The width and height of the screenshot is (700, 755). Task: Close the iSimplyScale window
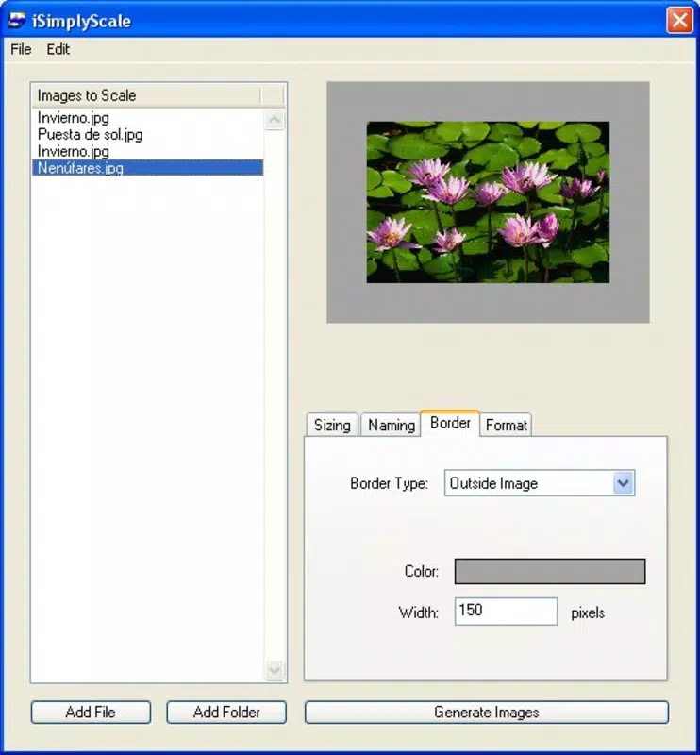pyautogui.click(x=679, y=20)
